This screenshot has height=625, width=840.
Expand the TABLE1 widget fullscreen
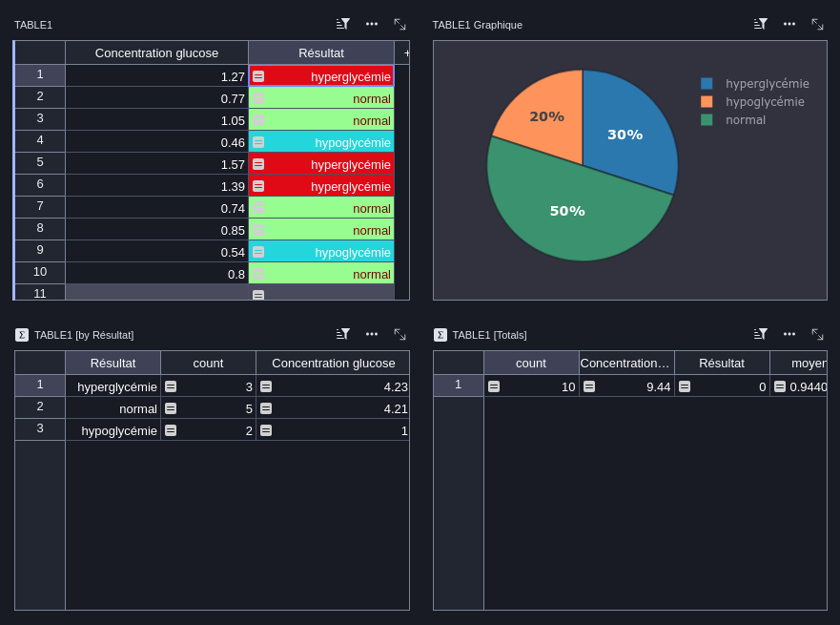pos(400,24)
